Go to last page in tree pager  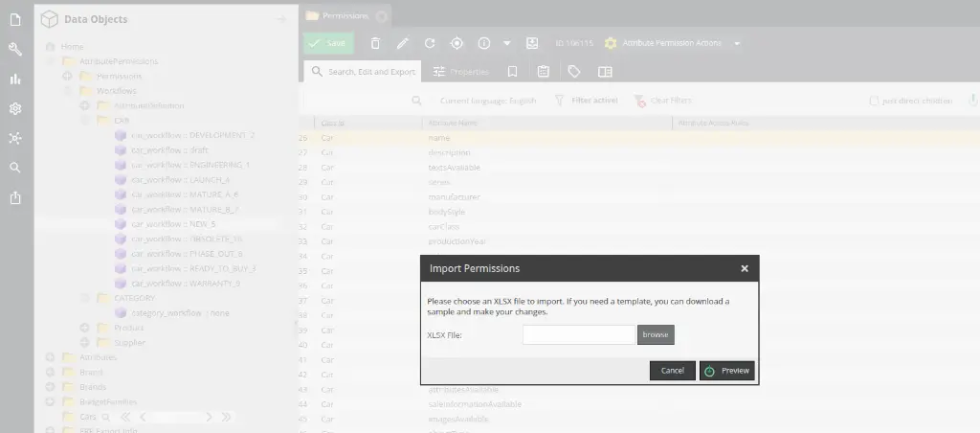coord(226,417)
